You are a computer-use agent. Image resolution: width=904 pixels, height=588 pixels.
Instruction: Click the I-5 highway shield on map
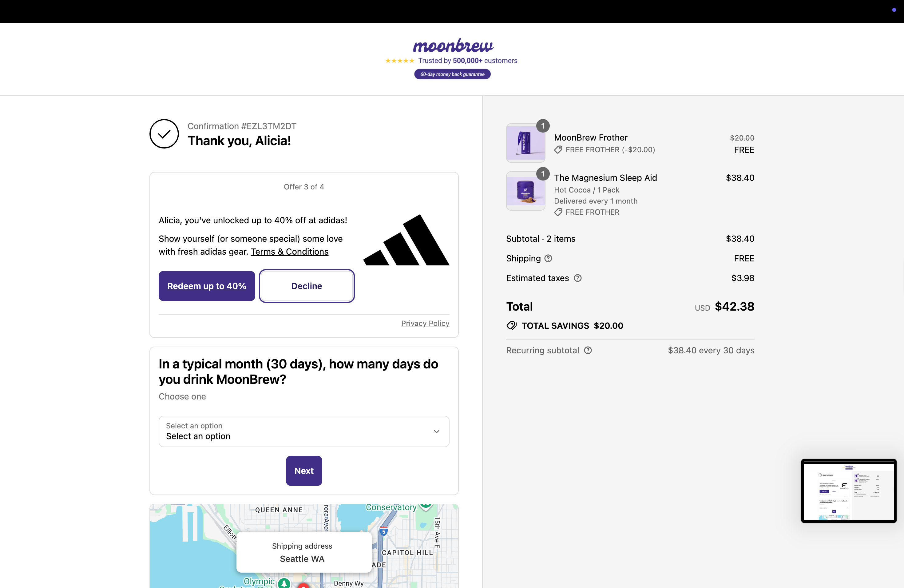[x=384, y=531]
